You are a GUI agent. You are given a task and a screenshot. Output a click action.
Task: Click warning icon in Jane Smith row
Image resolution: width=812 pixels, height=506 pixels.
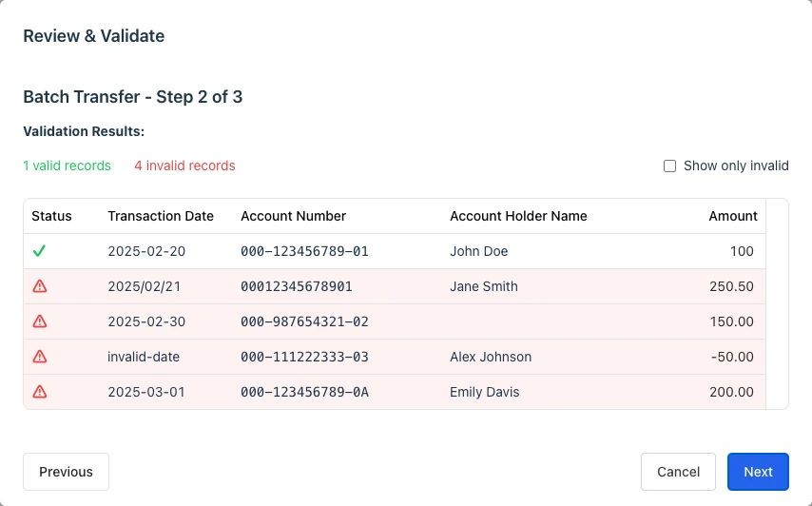(40, 286)
